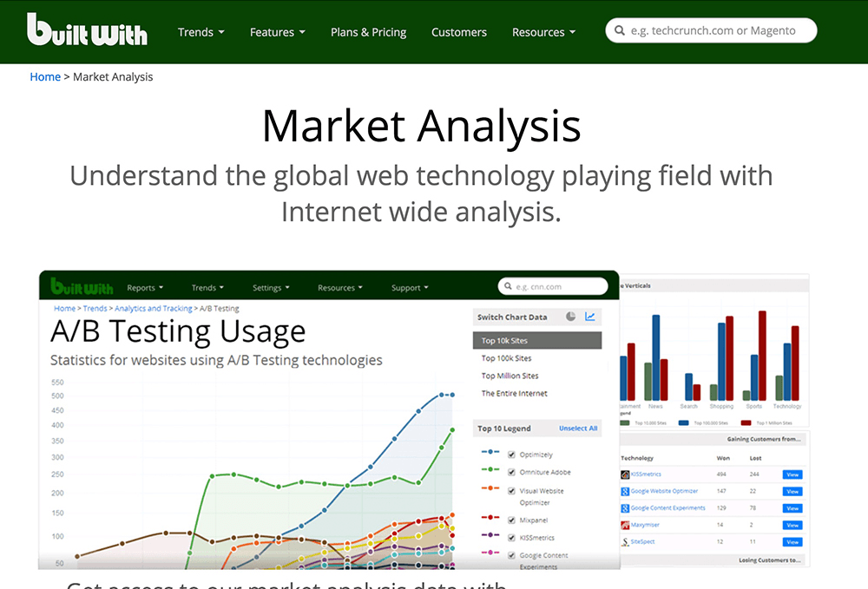The image size is (868, 589).
Task: Click the KISSmetrics technology link in table
Action: point(646,474)
